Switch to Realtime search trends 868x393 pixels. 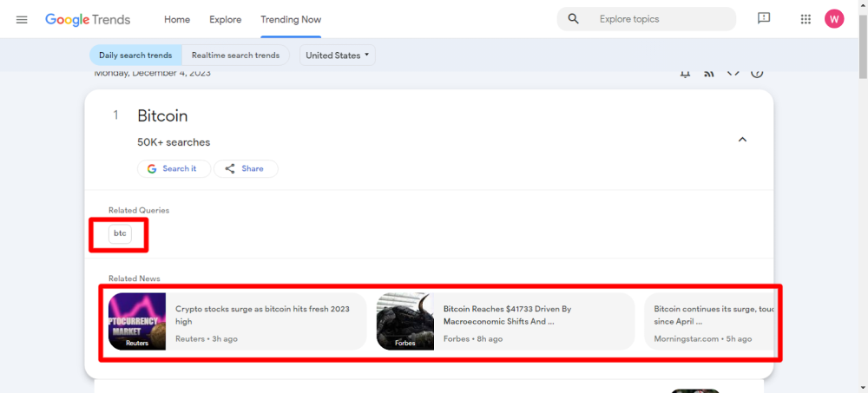pos(235,56)
